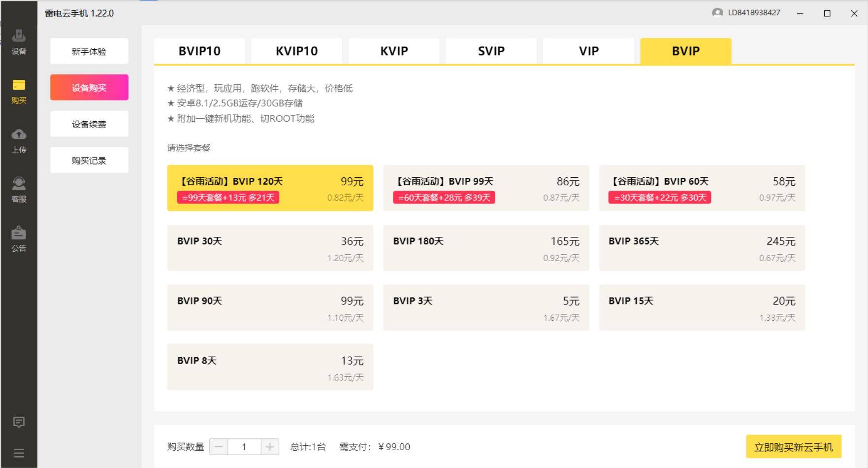Open the 客服 customer service icon

tap(19, 190)
